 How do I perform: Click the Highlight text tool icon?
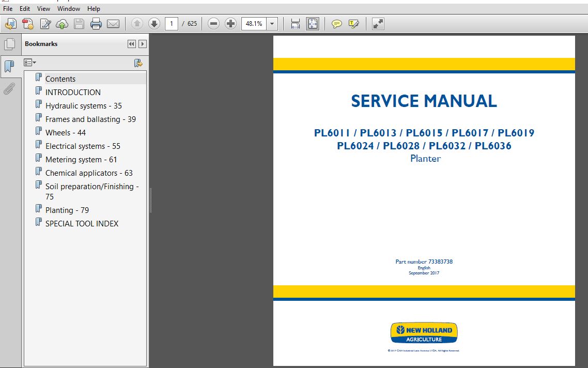tap(353, 24)
